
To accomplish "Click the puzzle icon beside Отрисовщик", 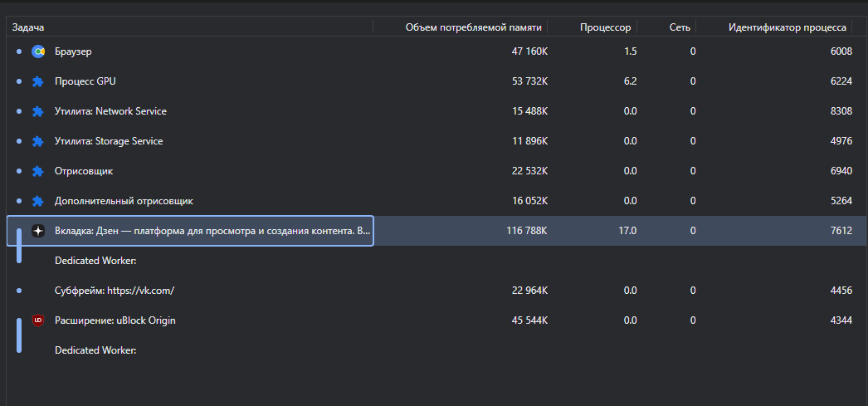I will pyautogui.click(x=37, y=171).
